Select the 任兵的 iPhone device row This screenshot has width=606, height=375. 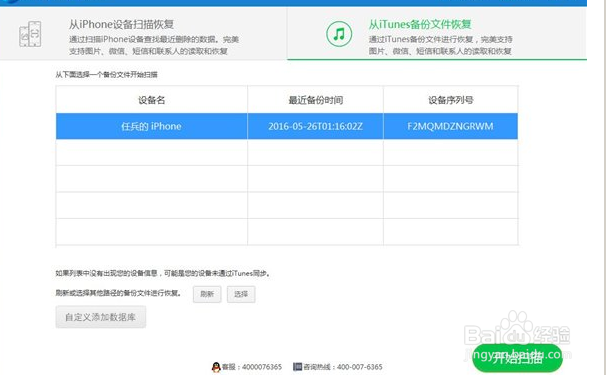coord(287,126)
